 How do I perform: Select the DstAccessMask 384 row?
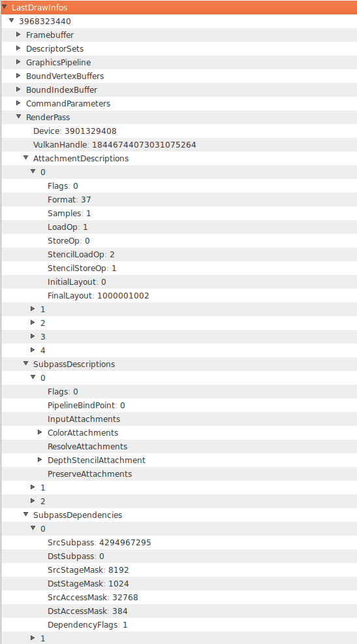179,611
